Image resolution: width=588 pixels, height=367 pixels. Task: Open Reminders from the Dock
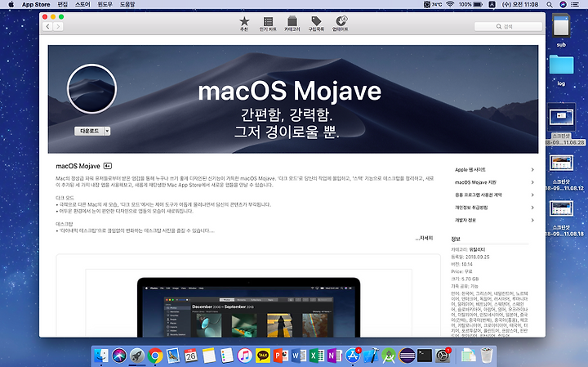pos(227,356)
